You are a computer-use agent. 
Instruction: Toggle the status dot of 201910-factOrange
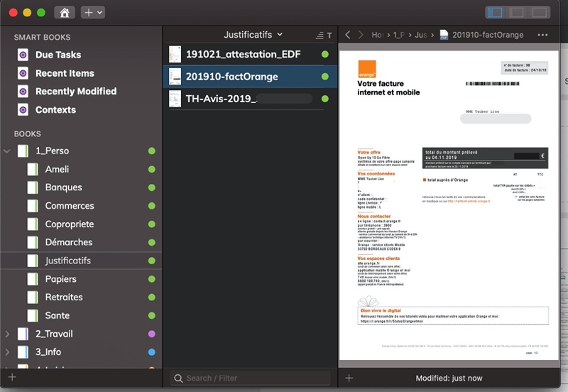325,77
